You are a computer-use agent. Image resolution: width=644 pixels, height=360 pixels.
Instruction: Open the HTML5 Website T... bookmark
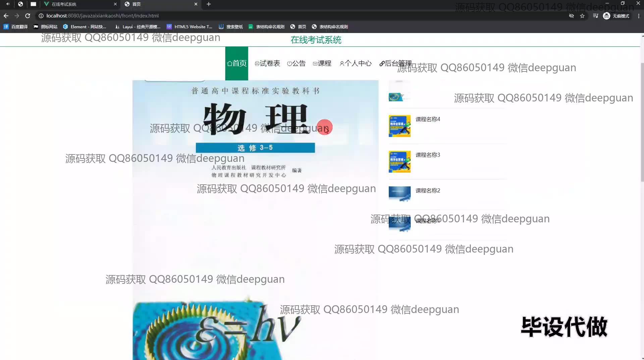190,27
